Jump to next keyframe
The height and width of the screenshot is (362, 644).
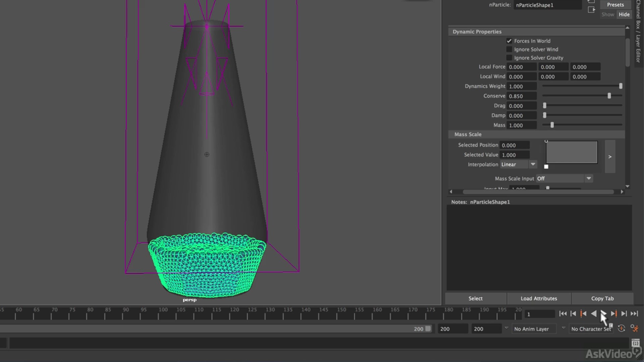point(614,314)
